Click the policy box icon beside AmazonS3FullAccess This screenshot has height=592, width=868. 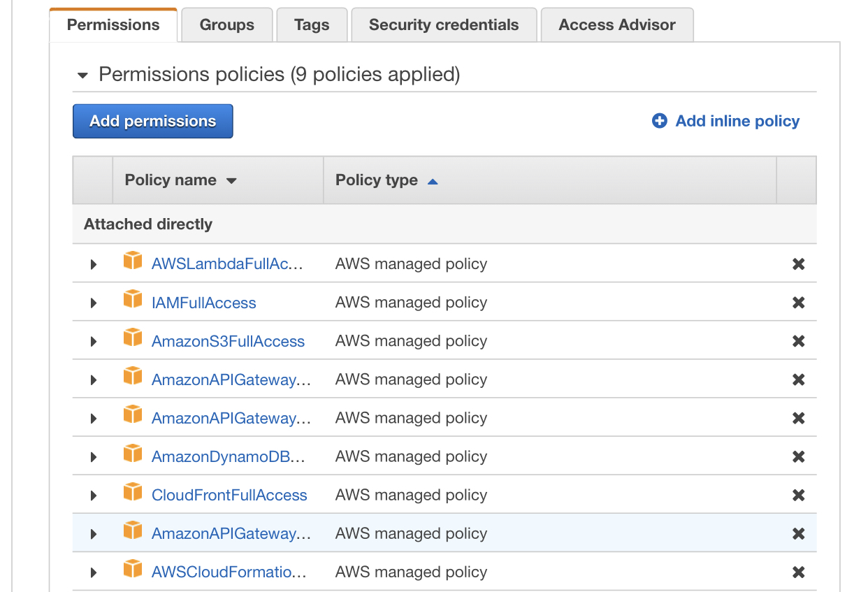(x=133, y=338)
